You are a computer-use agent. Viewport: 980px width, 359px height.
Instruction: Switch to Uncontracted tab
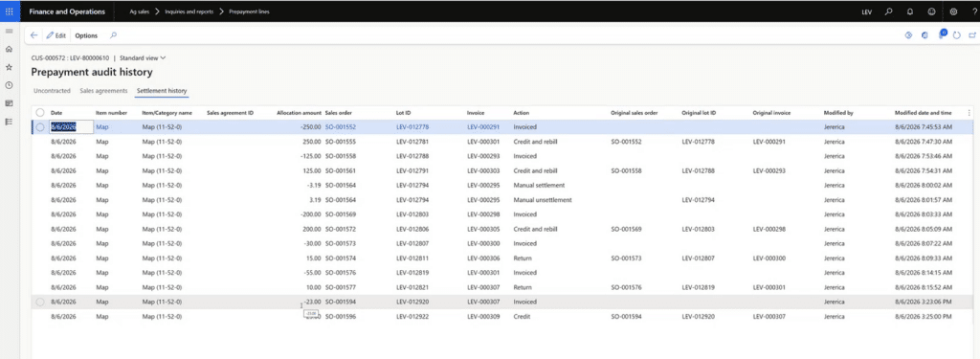click(x=52, y=91)
